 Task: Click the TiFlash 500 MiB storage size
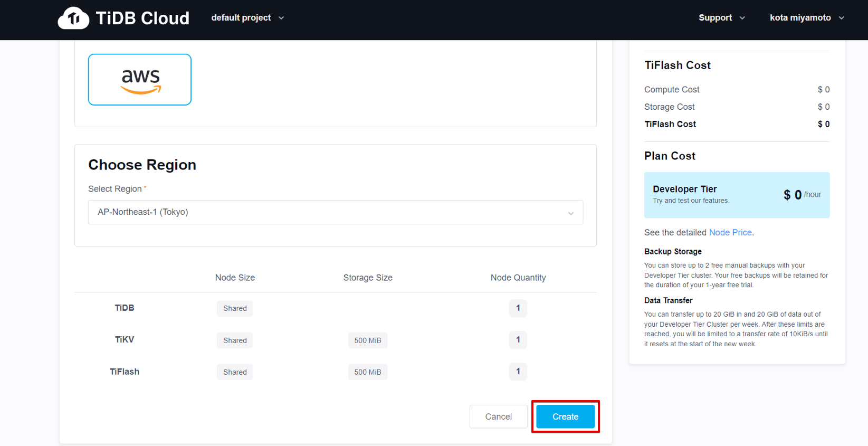pyautogui.click(x=368, y=372)
